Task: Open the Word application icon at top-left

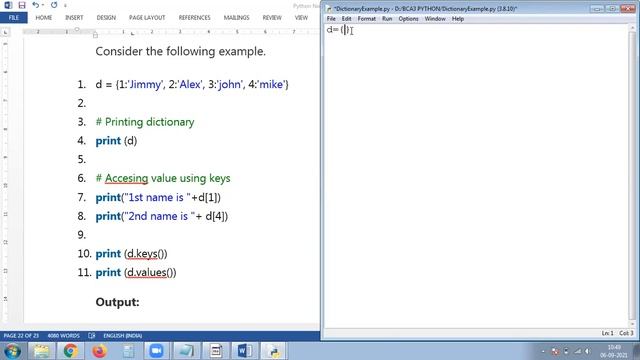Action: click(8, 5)
